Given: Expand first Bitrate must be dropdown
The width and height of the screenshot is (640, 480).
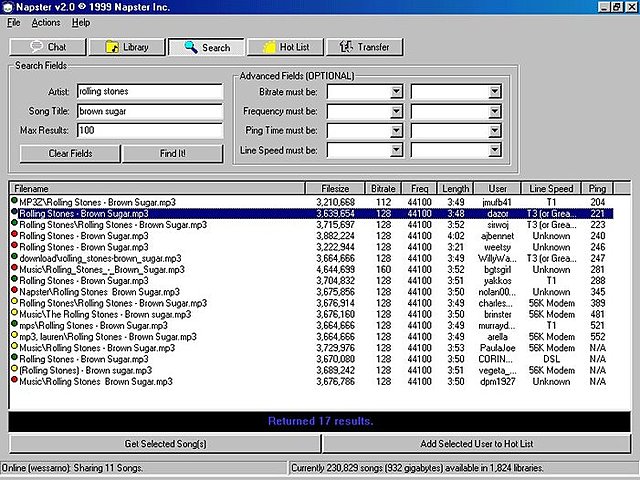Looking at the screenshot, I should [x=396, y=92].
